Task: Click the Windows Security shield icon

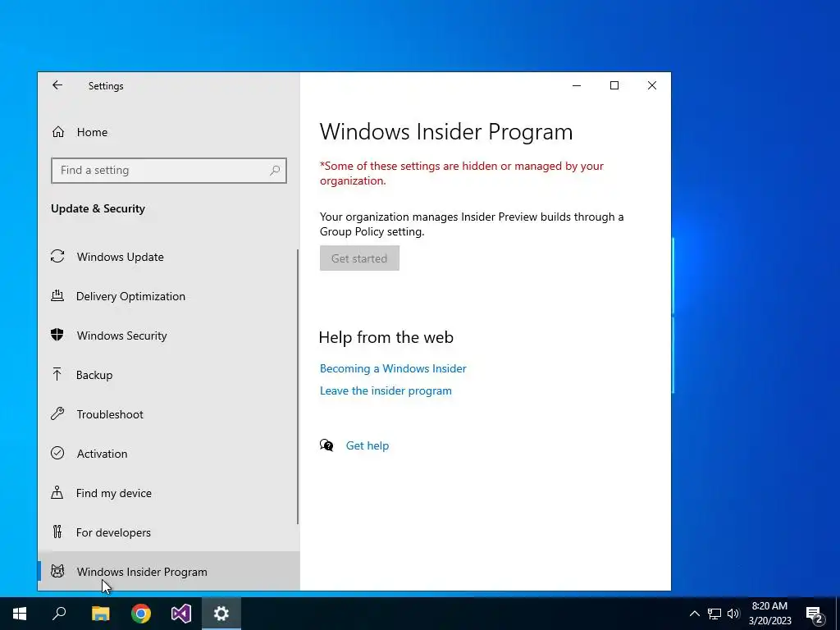Action: click(x=57, y=335)
